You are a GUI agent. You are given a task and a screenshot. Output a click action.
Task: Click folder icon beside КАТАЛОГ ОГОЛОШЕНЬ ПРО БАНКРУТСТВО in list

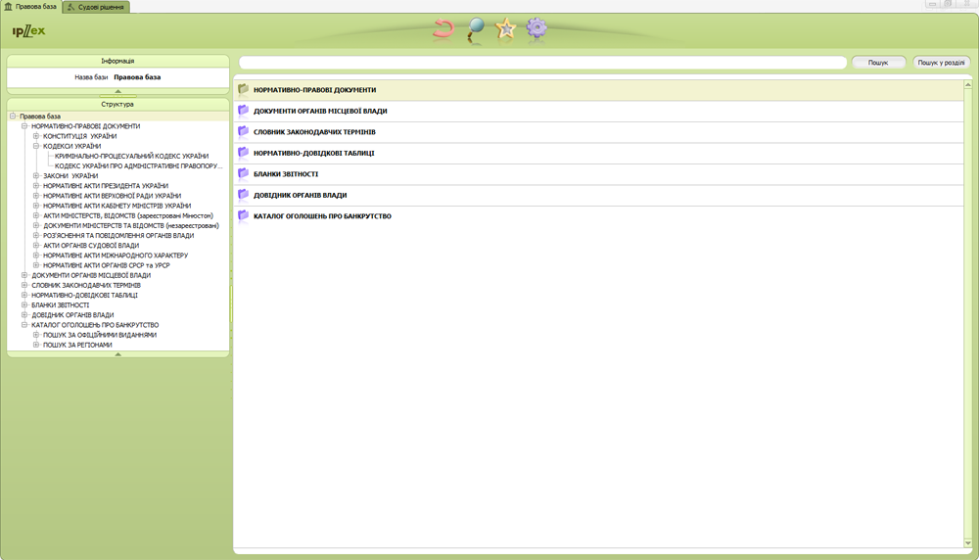pos(244,215)
